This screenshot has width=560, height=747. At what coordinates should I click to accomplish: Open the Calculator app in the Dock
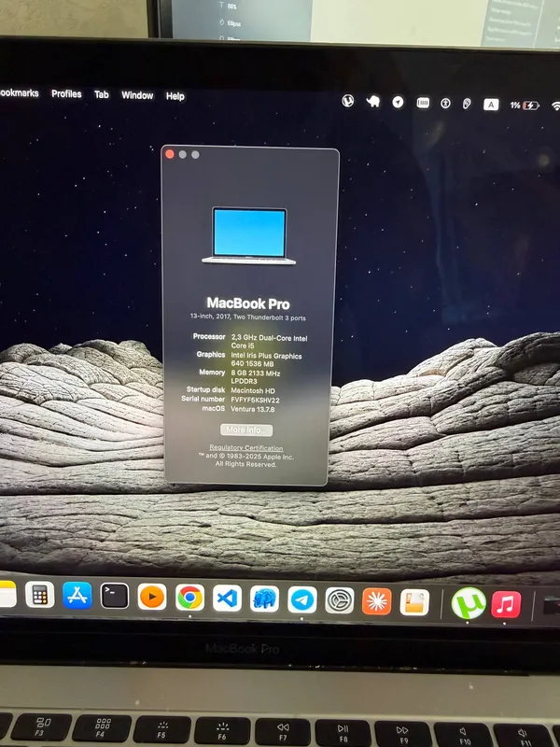point(39,595)
